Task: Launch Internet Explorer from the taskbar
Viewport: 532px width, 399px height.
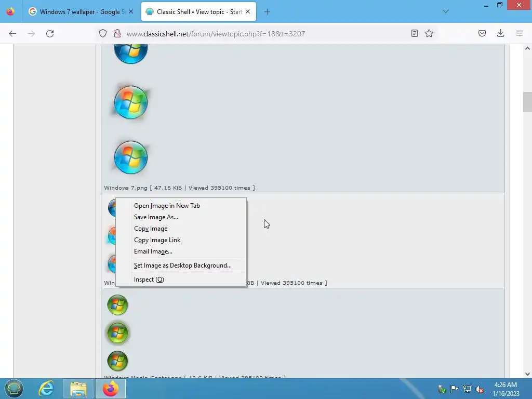Action: (x=46, y=389)
